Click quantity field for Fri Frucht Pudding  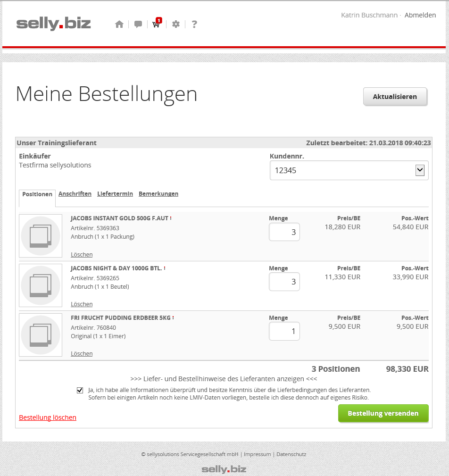click(x=284, y=331)
